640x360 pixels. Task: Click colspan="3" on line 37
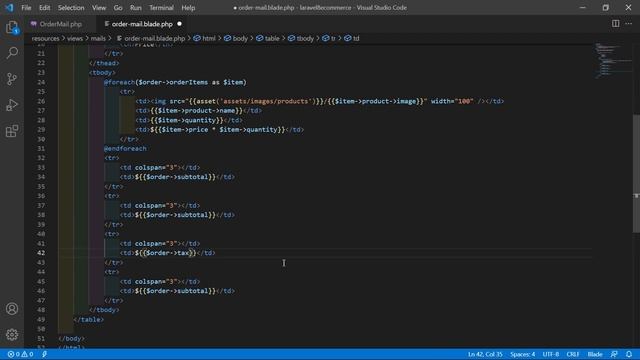click(156, 206)
